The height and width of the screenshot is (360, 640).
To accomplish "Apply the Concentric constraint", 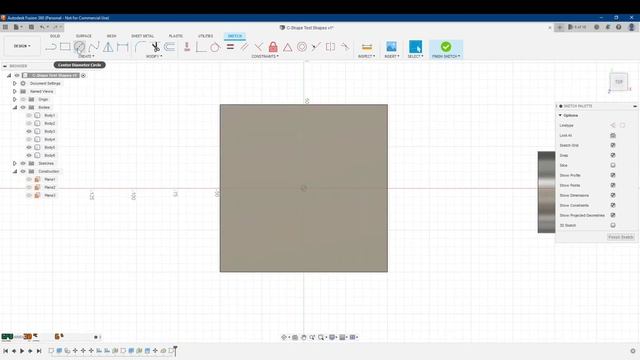I will tap(302, 47).
